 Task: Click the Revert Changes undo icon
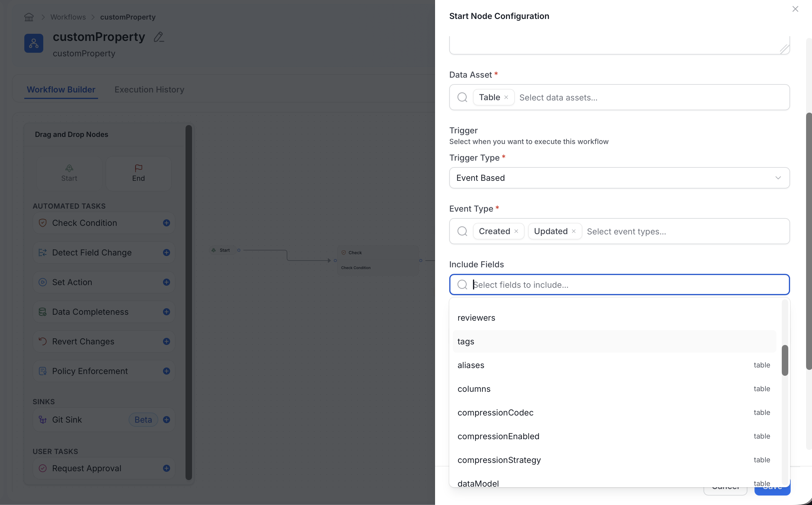(43, 341)
